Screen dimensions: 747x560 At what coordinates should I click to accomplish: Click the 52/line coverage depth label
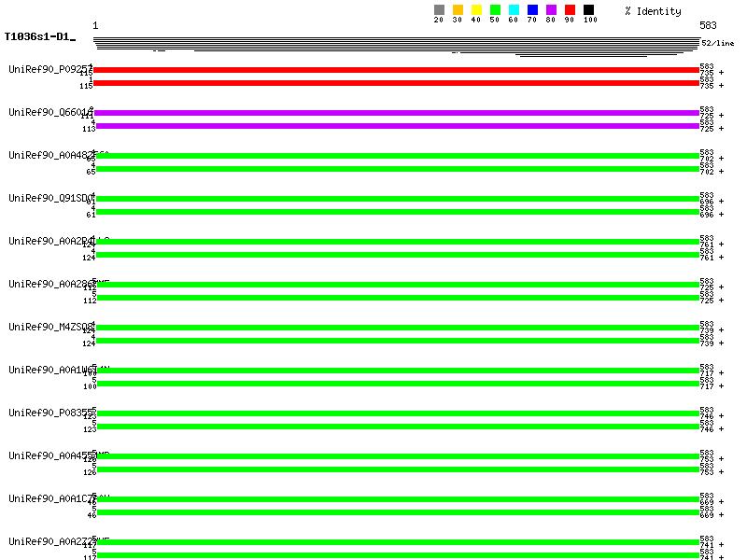pos(718,43)
